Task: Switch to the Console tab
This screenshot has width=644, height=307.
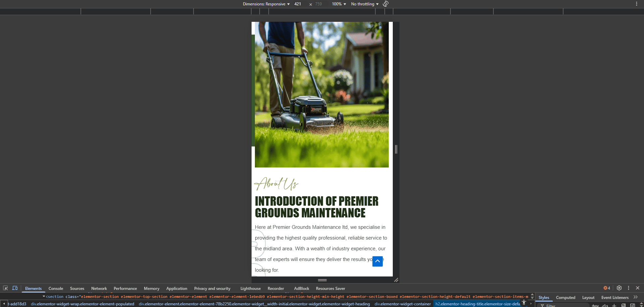Action: [x=56, y=288]
